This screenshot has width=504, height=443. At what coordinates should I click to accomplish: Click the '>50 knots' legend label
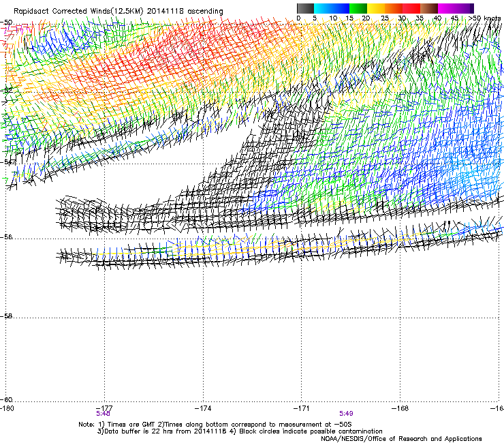[x=485, y=18]
